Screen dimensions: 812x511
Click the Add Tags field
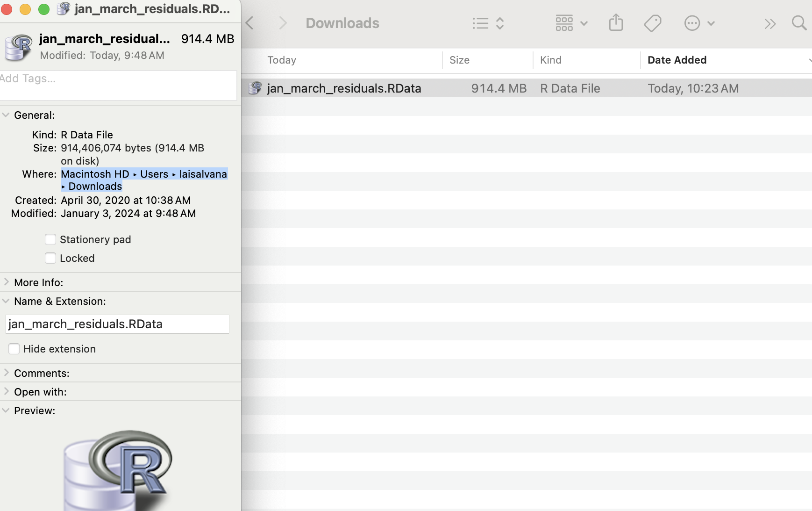(118, 85)
